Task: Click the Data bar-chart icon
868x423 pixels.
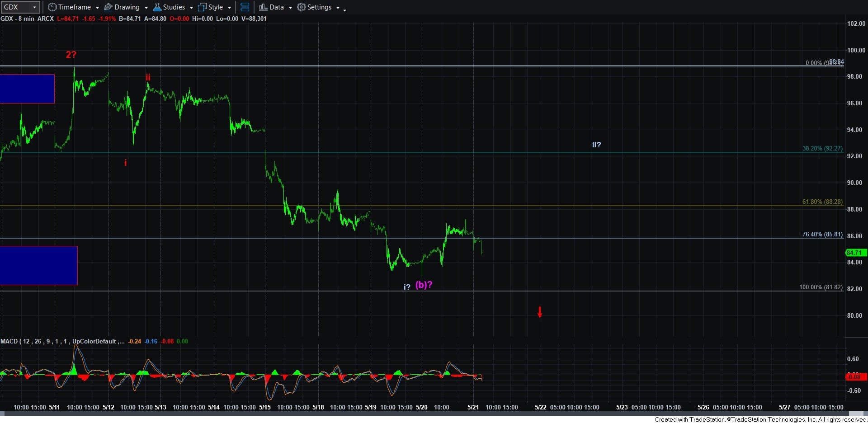Action: click(x=263, y=7)
